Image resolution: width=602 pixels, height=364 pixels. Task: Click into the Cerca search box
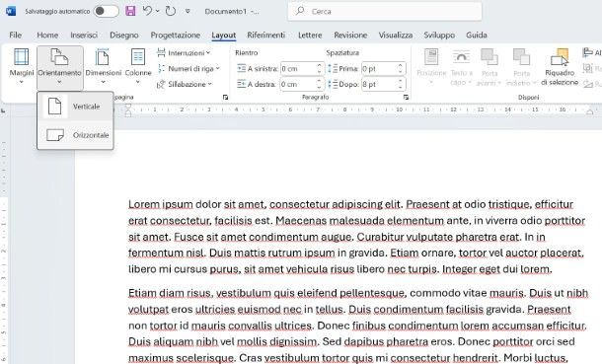tap(385, 12)
